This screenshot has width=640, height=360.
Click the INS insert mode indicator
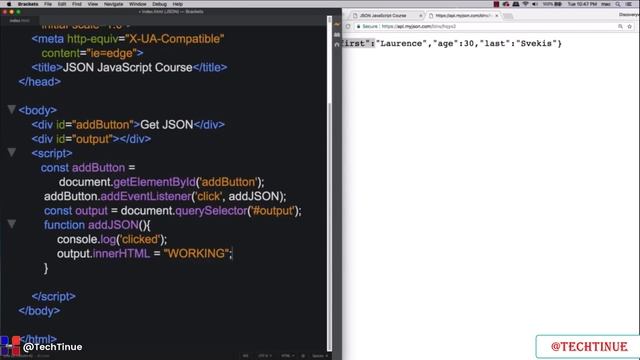click(245, 356)
